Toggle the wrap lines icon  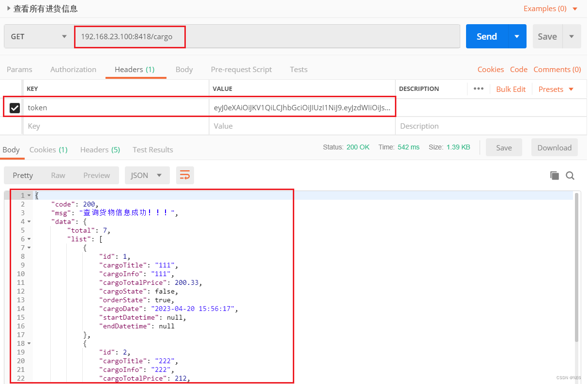tap(185, 176)
